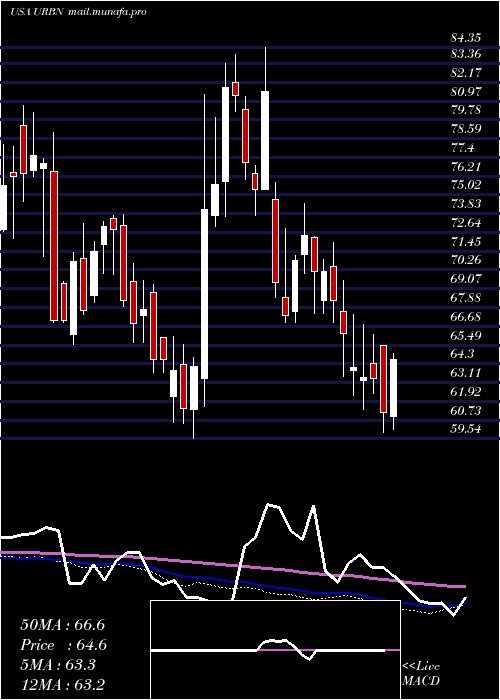Click the price label 76.21
Viewport: 500px width, 700px height.
coord(466,167)
